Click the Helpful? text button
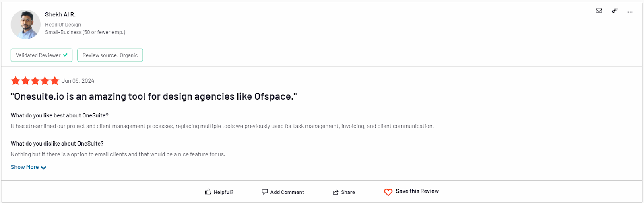This screenshot has height=203, width=644. point(223,192)
